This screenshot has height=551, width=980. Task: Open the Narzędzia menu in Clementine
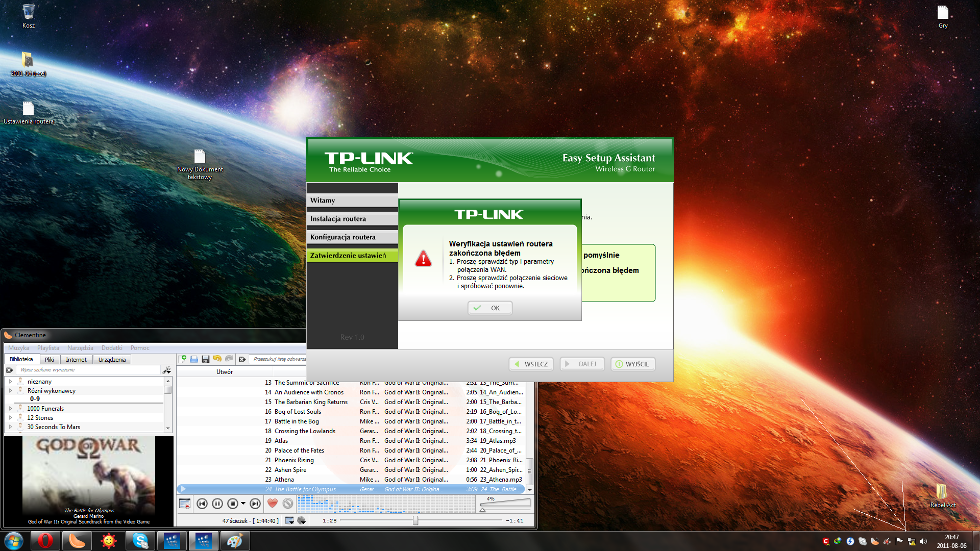pos(80,348)
